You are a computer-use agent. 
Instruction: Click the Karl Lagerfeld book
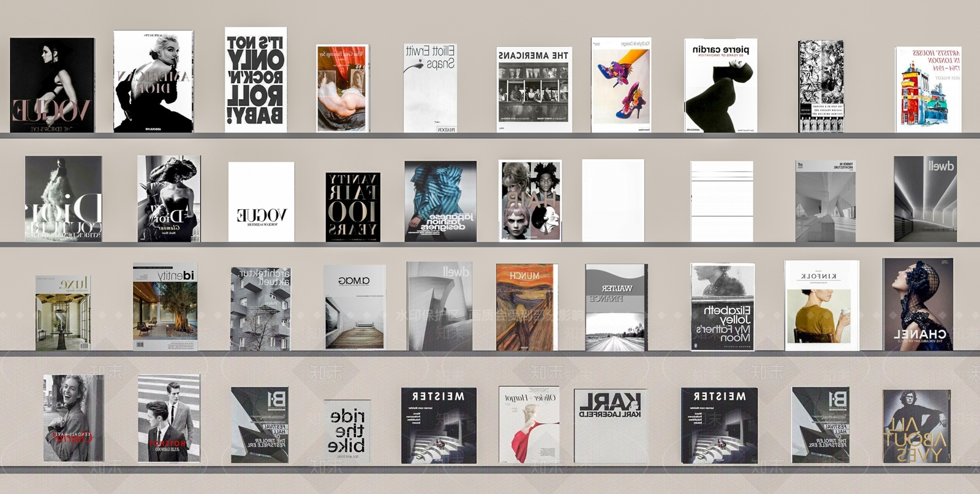pos(611,426)
